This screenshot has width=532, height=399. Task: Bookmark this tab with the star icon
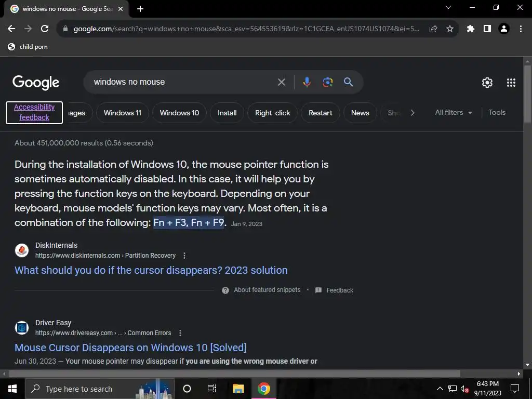tap(450, 29)
